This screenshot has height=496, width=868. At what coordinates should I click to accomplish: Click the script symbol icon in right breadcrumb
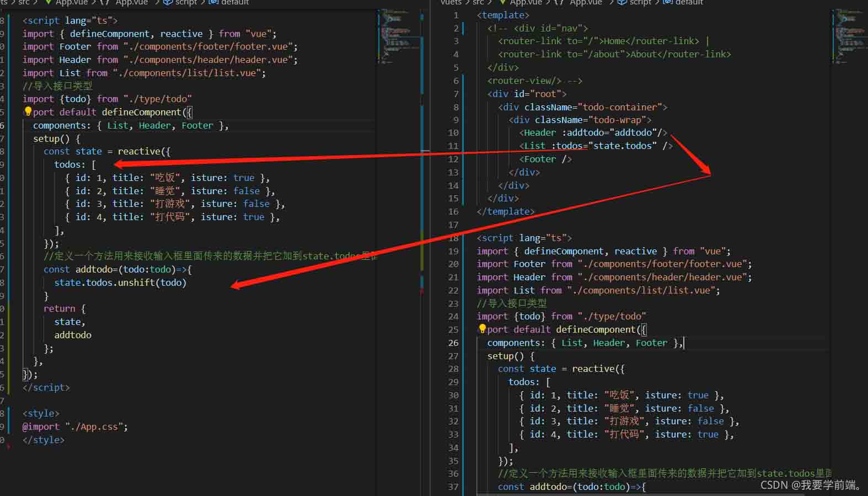click(621, 2)
